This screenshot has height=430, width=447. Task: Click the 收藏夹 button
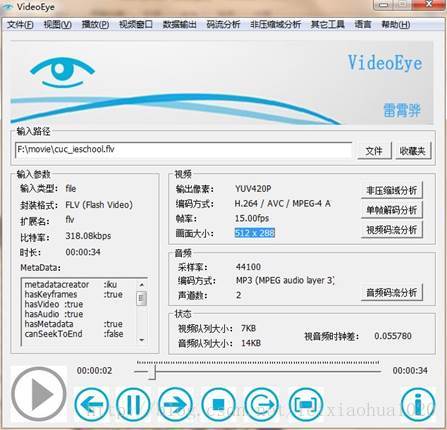(x=413, y=151)
